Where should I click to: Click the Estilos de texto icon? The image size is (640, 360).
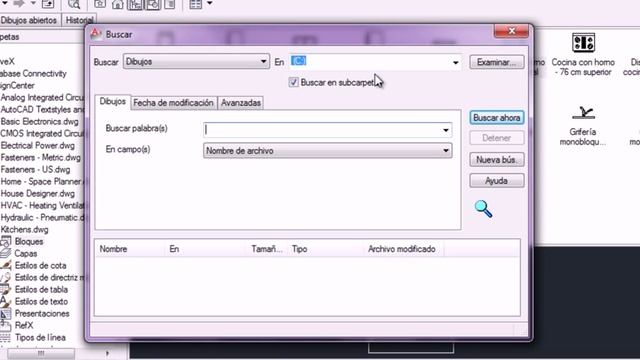click(5, 302)
